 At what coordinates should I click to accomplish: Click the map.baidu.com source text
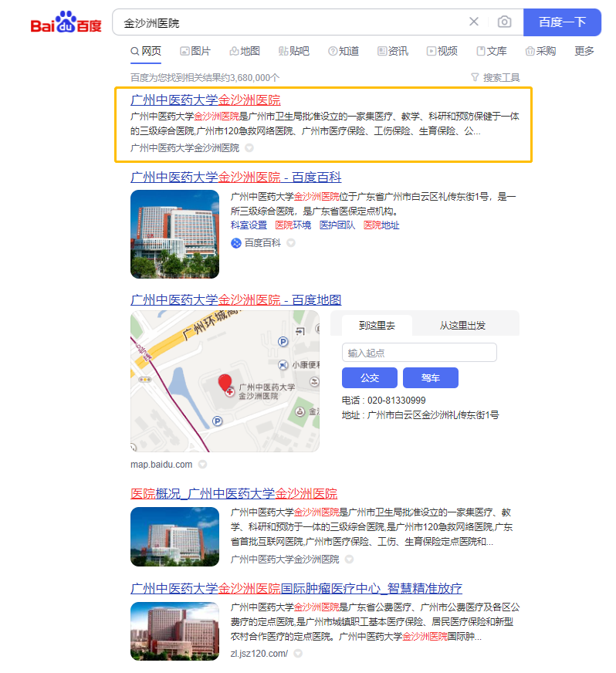pyautogui.click(x=161, y=465)
